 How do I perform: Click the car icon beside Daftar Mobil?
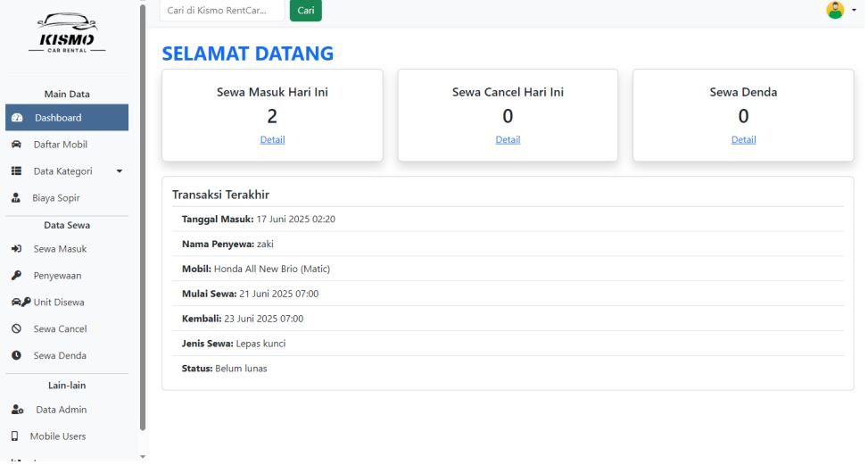(x=16, y=145)
